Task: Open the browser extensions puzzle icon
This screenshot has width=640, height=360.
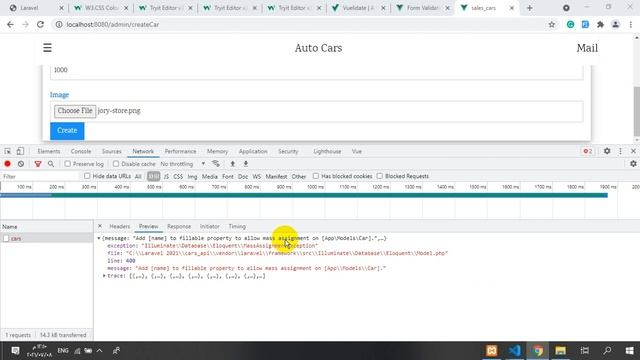Action: (x=600, y=24)
